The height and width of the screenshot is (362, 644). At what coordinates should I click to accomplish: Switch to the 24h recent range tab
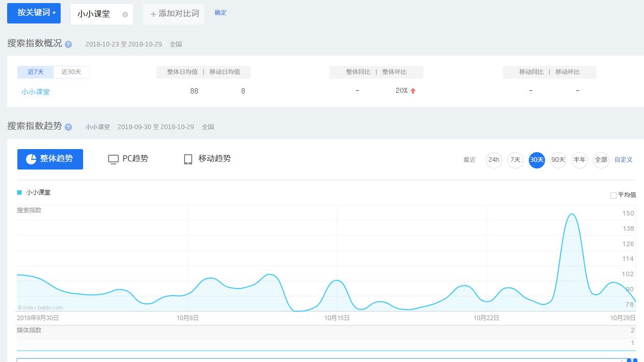[494, 160]
